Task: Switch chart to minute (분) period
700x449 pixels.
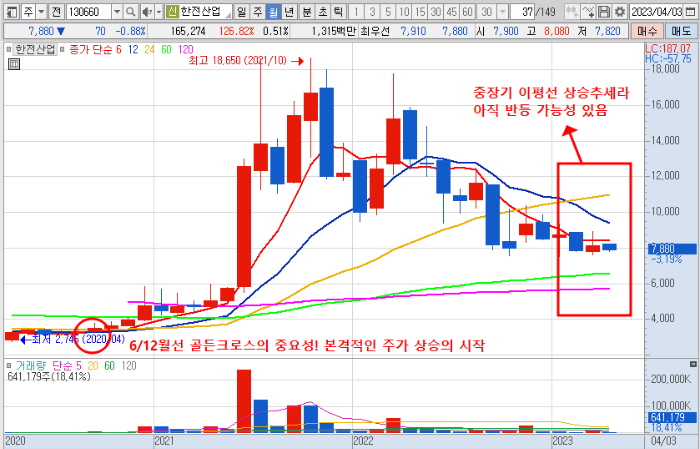Action: (307, 12)
